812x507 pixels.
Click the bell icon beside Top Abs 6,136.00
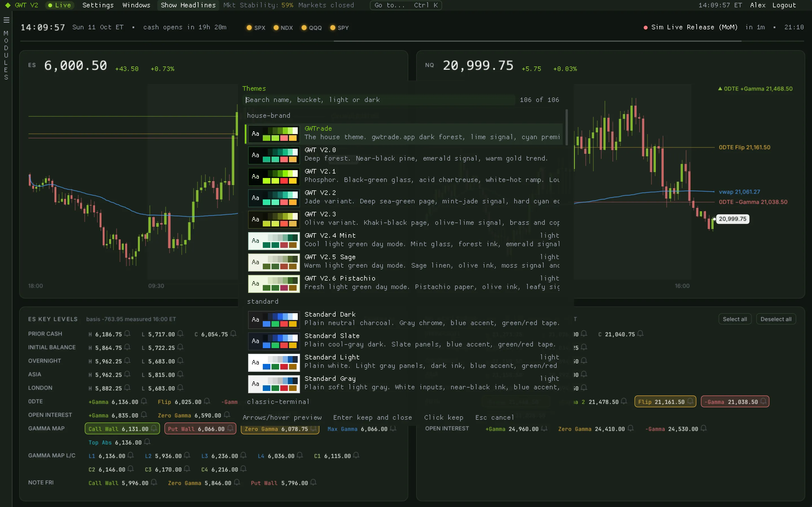[x=147, y=442]
